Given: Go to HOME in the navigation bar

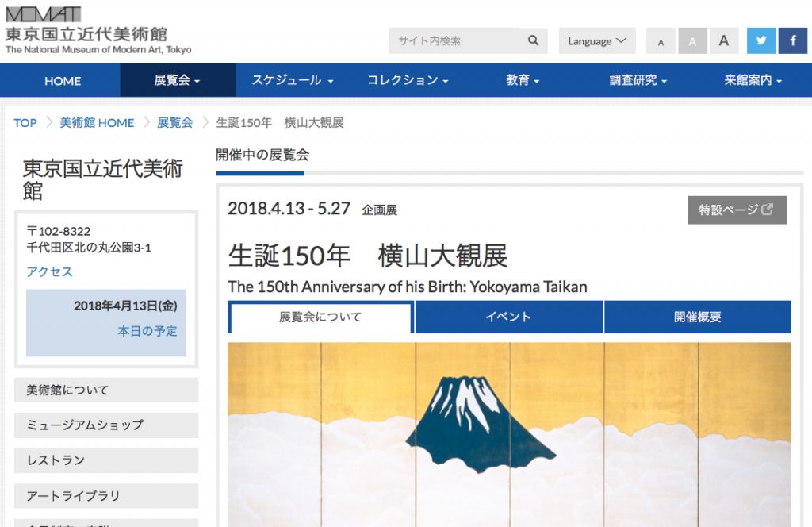Looking at the screenshot, I should (x=62, y=80).
